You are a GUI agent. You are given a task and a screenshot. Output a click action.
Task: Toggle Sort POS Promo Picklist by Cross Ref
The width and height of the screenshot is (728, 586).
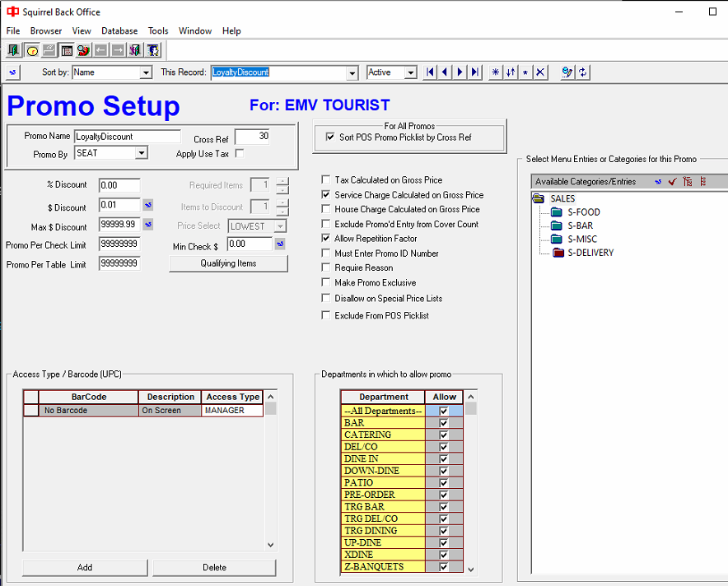coord(330,137)
